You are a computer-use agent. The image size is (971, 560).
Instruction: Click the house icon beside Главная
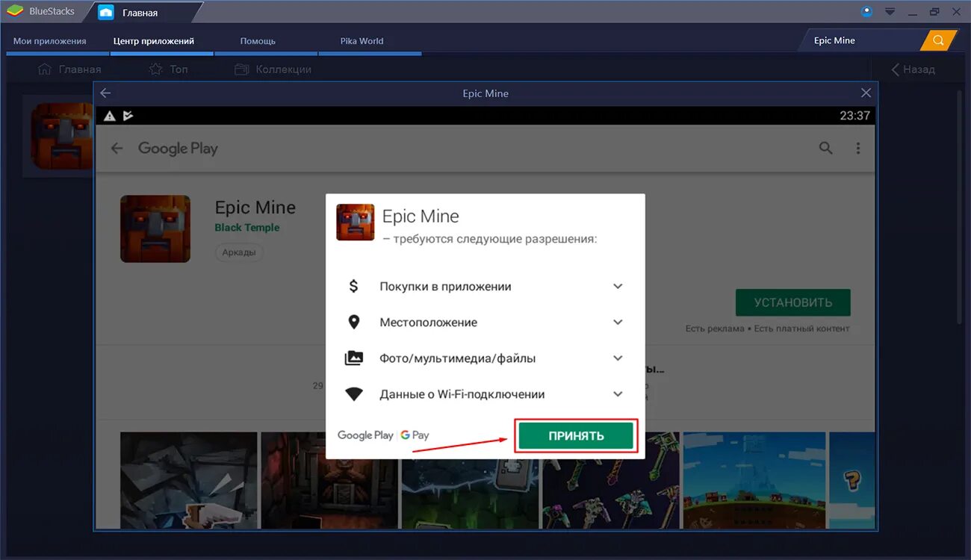click(45, 69)
